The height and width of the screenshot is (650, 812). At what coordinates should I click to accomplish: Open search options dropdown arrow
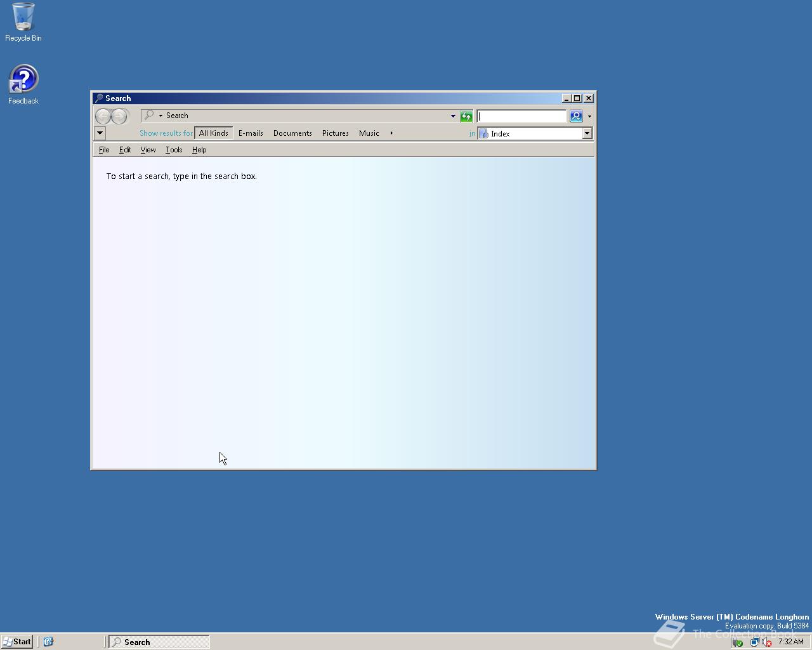tap(589, 116)
